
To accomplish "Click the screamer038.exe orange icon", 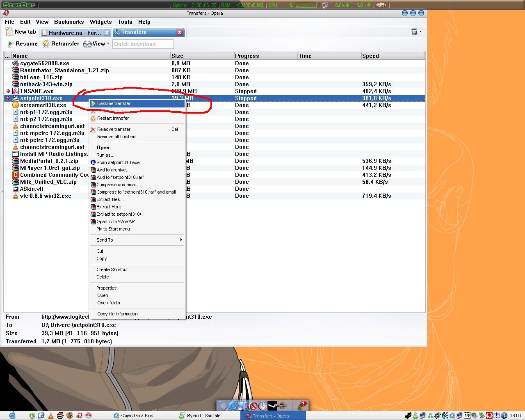I will [x=16, y=105].
